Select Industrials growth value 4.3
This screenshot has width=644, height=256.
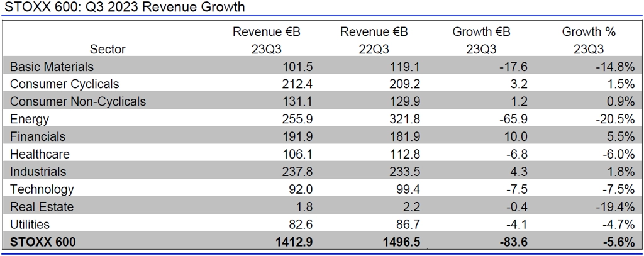pyautogui.click(x=519, y=171)
